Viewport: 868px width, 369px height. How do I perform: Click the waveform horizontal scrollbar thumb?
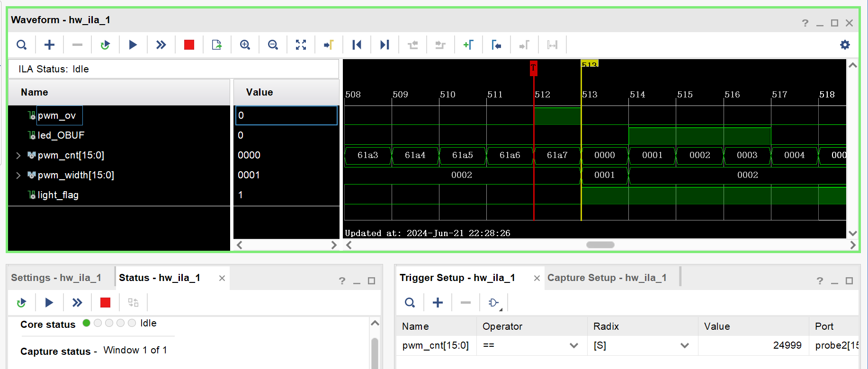[600, 245]
